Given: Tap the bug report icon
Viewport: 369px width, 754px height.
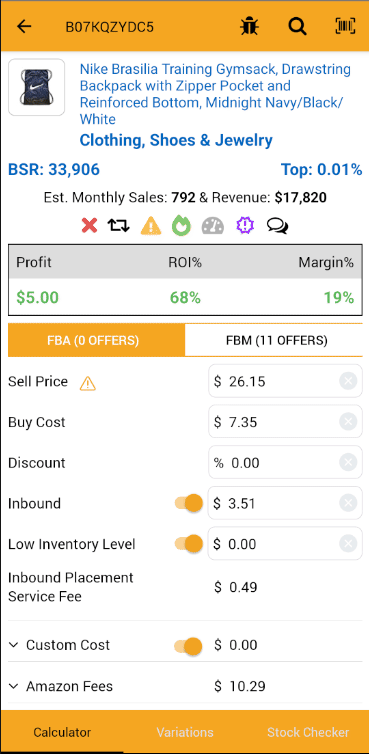Looking at the screenshot, I should 249,26.
